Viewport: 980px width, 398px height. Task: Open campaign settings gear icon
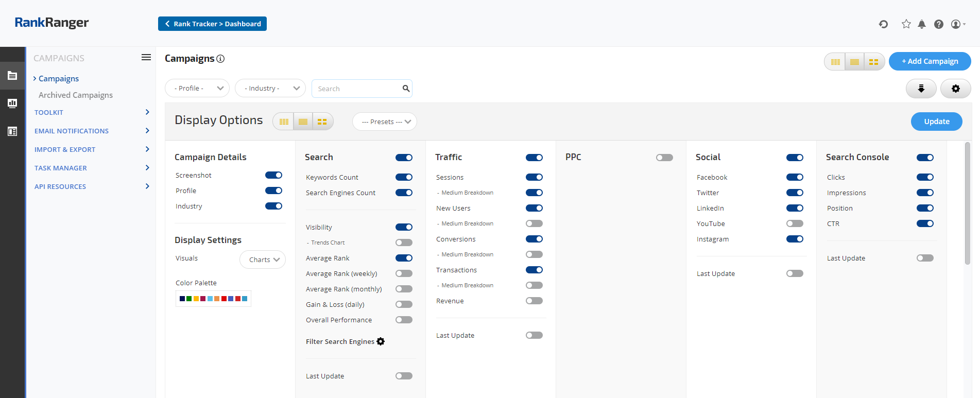click(955, 89)
